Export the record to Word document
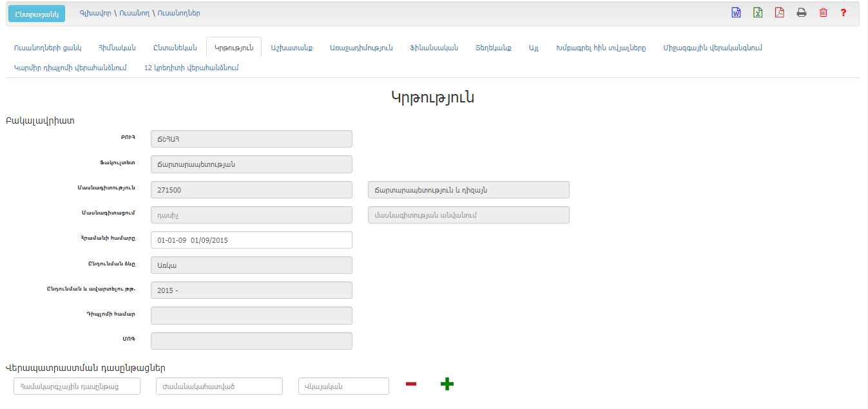This screenshot has width=868, height=409. 736,13
